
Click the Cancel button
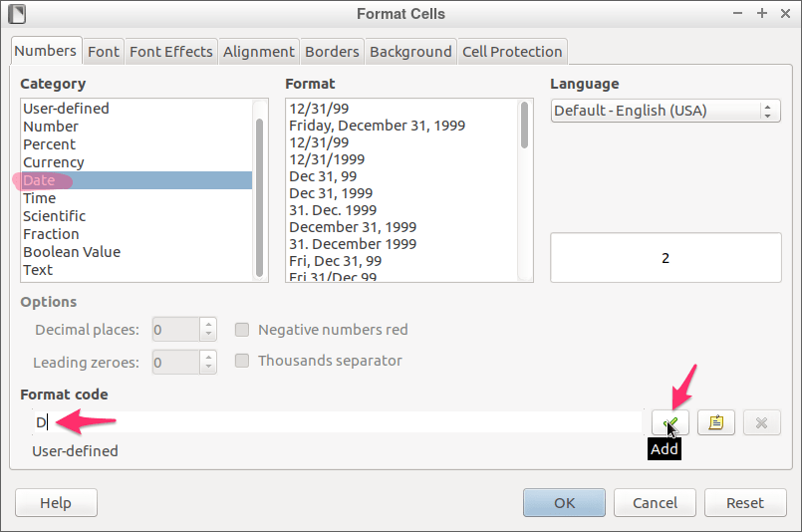point(655,503)
